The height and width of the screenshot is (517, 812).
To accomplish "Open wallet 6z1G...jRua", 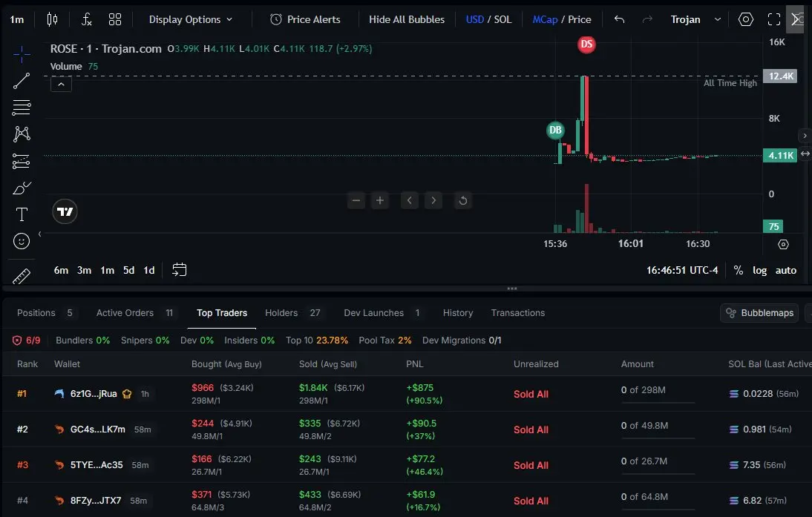I will coord(94,394).
